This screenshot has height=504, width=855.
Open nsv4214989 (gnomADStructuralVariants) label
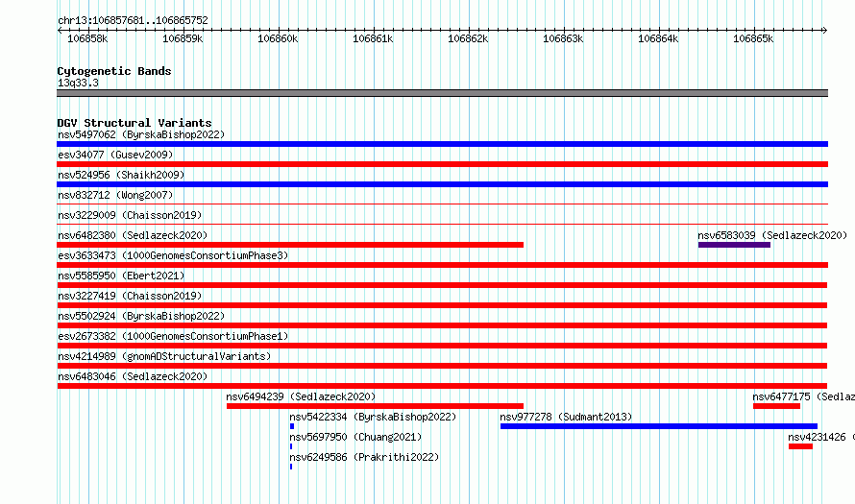pos(164,356)
